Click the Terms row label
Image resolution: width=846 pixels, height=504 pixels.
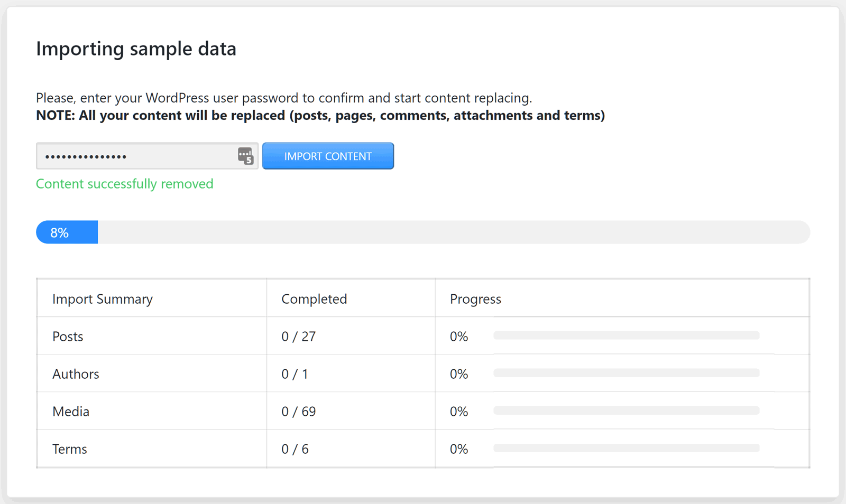point(69,449)
